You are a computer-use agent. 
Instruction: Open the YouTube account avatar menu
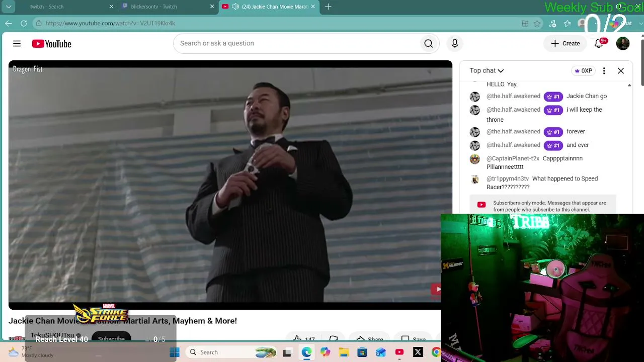click(623, 44)
